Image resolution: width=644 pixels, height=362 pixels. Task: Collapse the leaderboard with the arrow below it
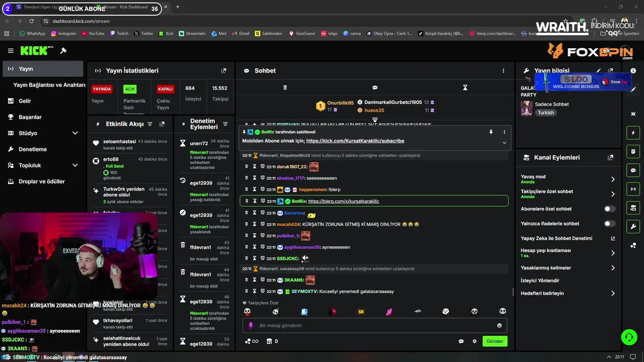pos(375,120)
